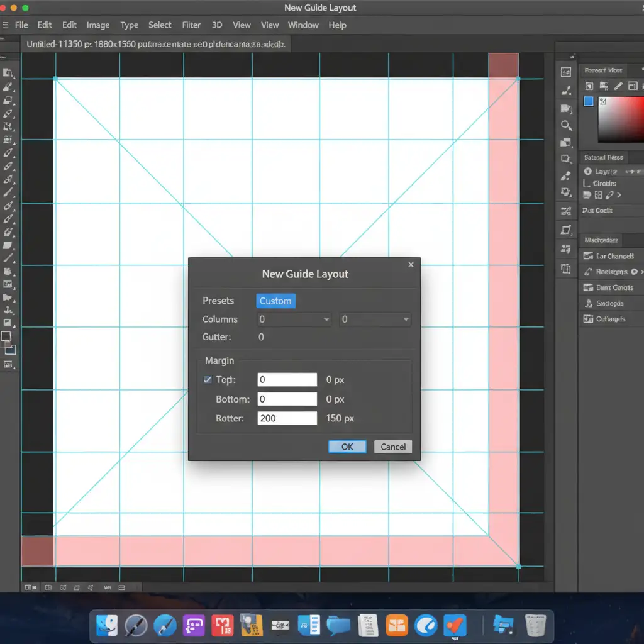
Task: Open the second Columns dropdown arrow
Action: [407, 319]
